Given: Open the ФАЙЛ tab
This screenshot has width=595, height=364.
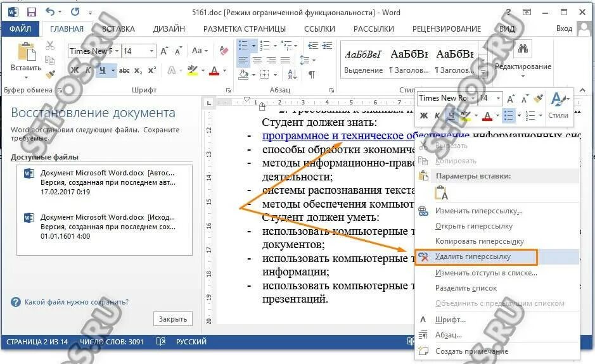Looking at the screenshot, I should point(20,28).
